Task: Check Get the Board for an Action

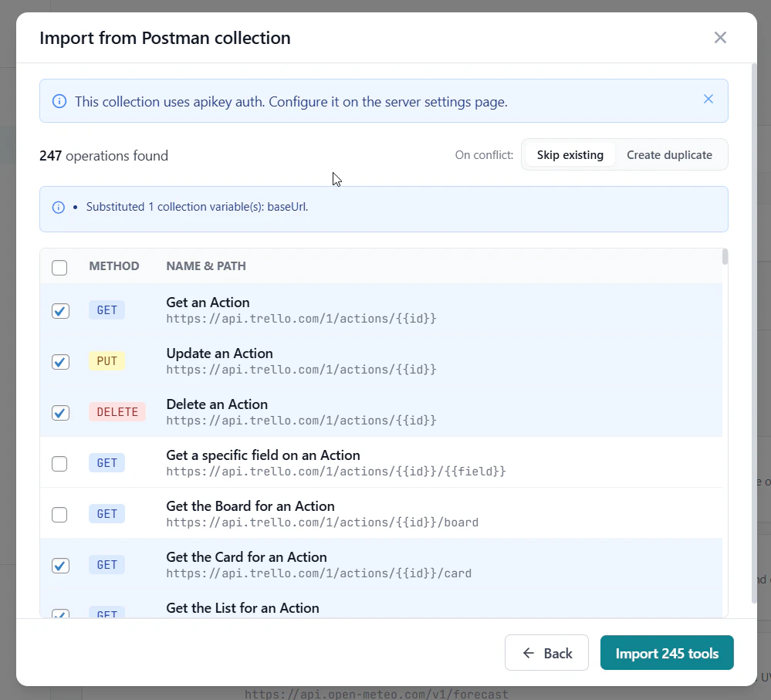Action: [x=59, y=514]
